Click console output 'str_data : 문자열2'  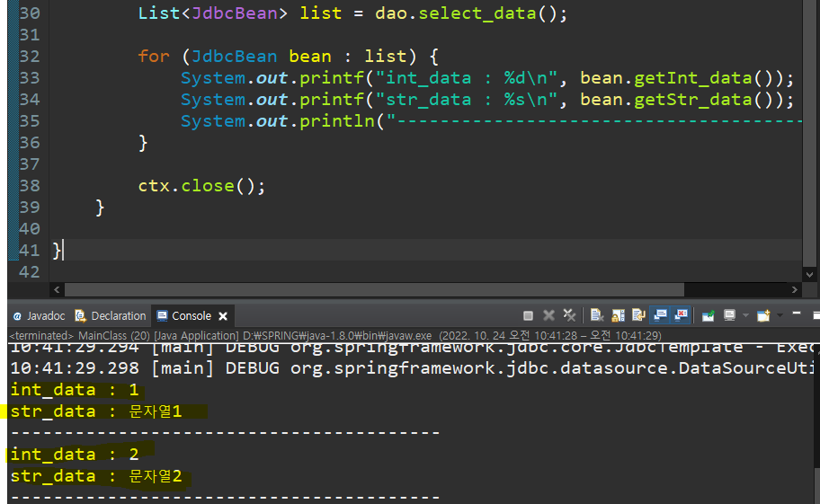click(96, 476)
